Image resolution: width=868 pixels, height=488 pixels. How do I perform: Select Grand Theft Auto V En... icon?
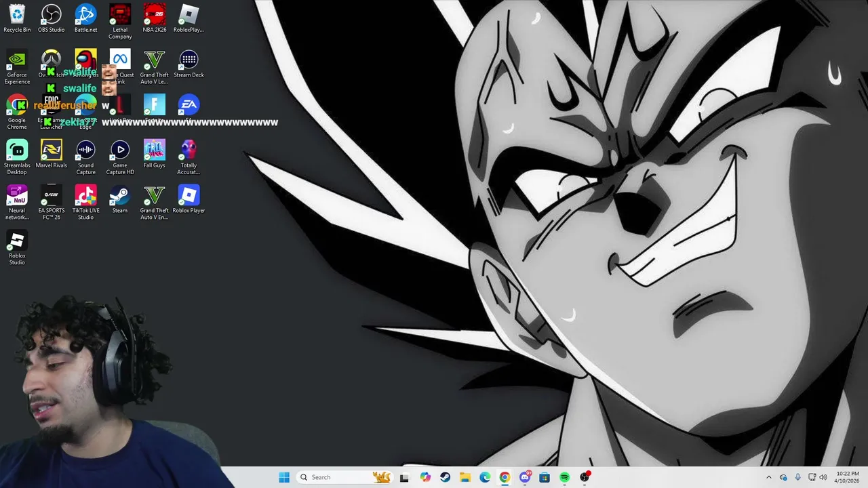[155, 203]
